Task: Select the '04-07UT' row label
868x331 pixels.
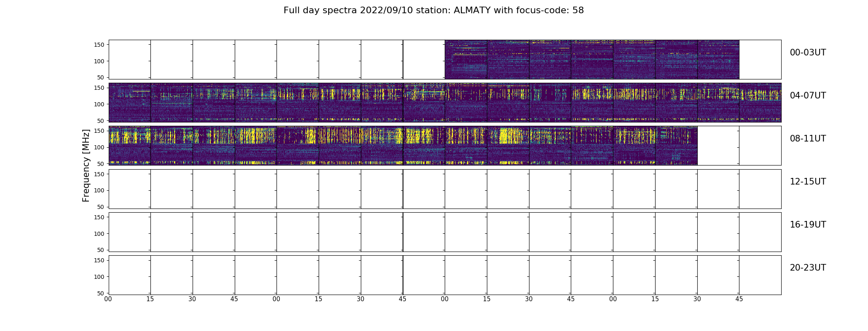Action: coord(808,96)
